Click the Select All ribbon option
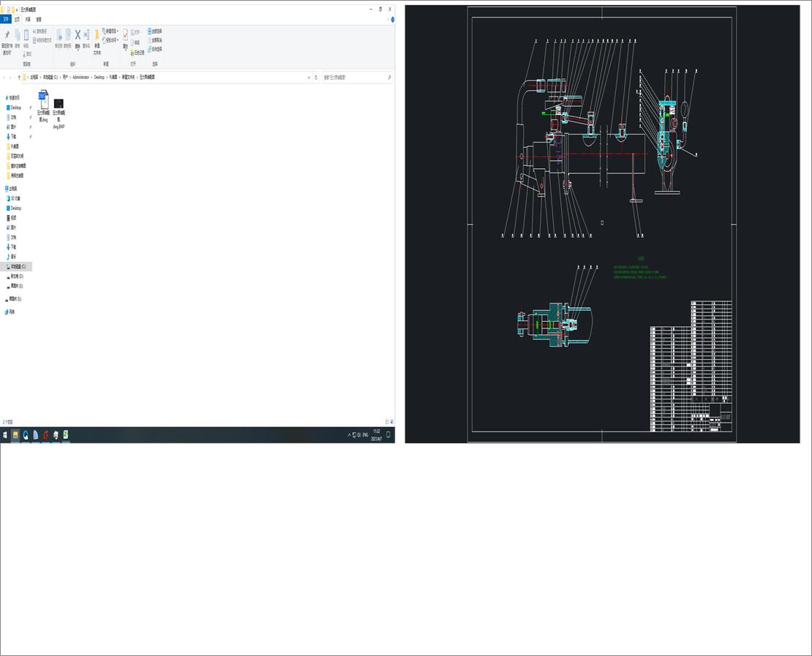812x656 pixels. pos(155,31)
